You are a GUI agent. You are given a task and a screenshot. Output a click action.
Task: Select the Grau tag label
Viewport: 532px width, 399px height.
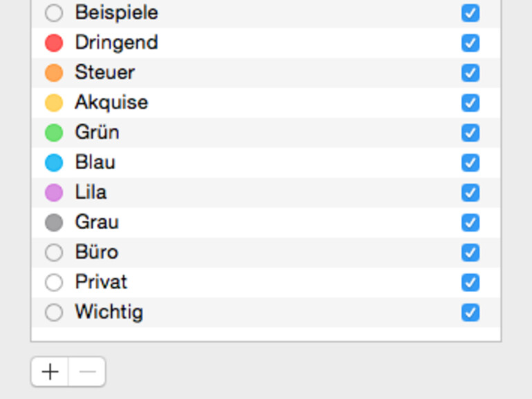[x=97, y=222]
